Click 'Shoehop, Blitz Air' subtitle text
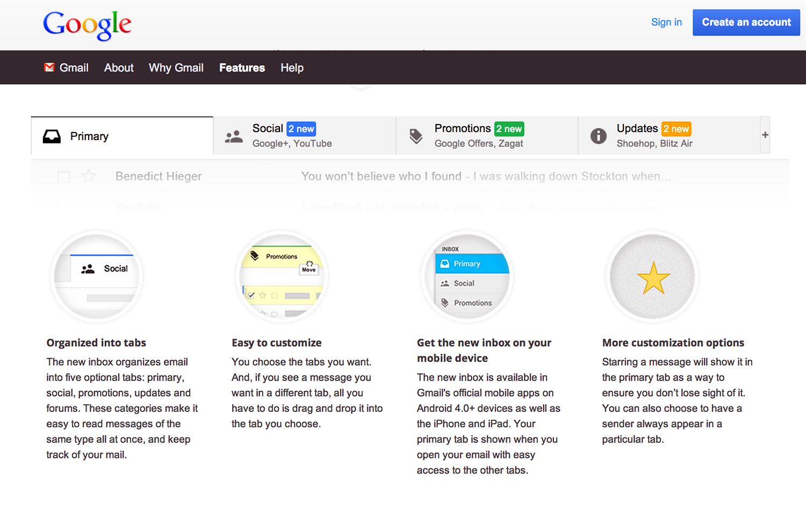Screen dimensions: 806x532 [654, 143]
